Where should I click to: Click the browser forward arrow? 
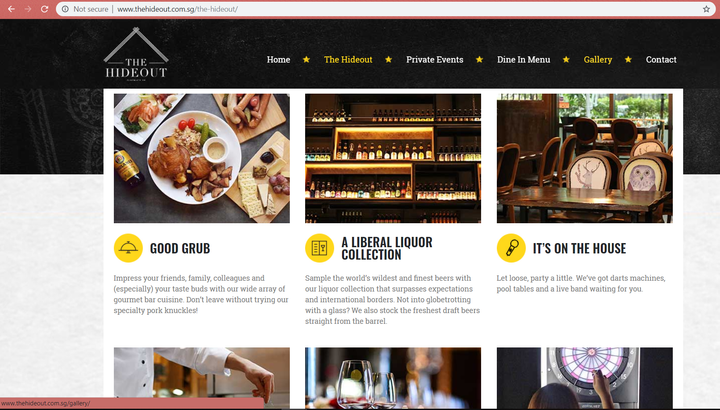pos(28,9)
